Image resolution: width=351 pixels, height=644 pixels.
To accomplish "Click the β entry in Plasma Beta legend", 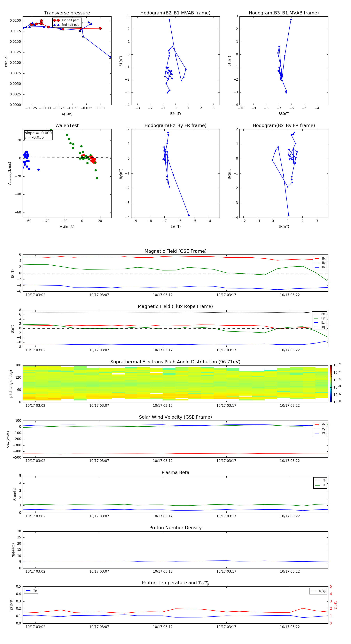I will point(320,485).
